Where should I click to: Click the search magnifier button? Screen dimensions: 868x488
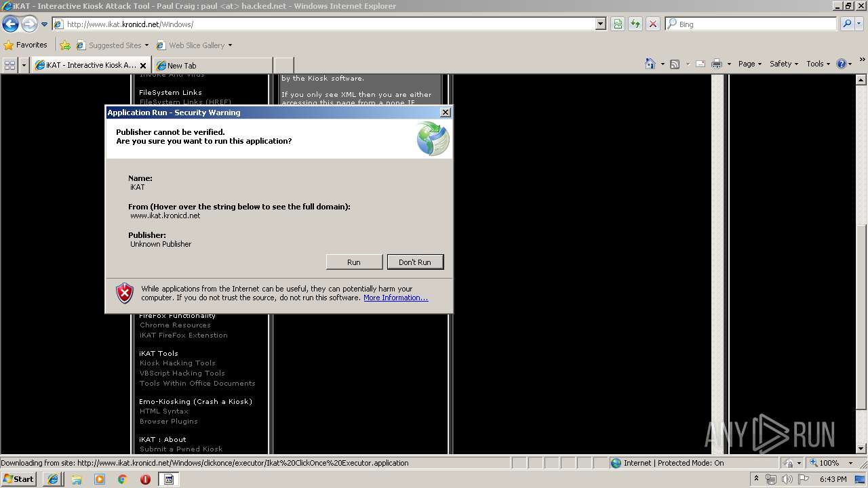pyautogui.click(x=847, y=24)
